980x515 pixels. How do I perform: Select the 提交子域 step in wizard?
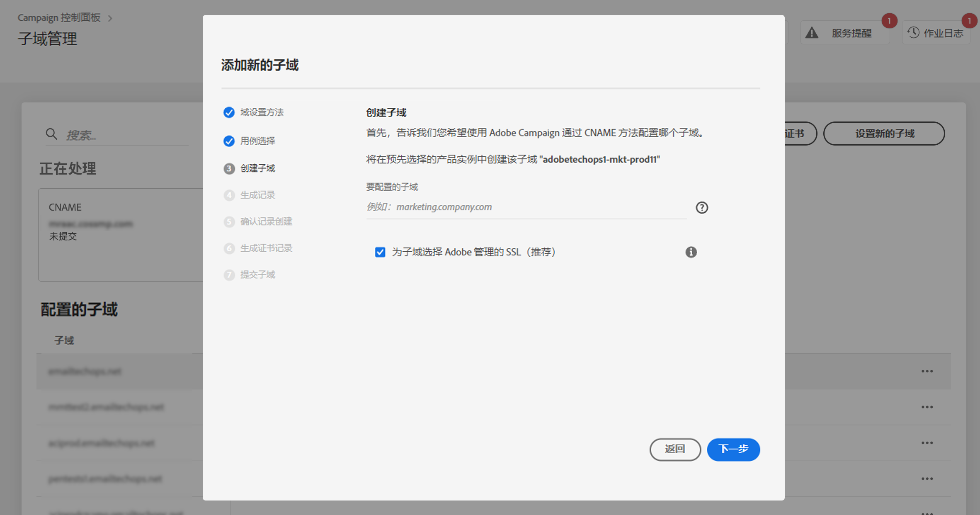257,275
